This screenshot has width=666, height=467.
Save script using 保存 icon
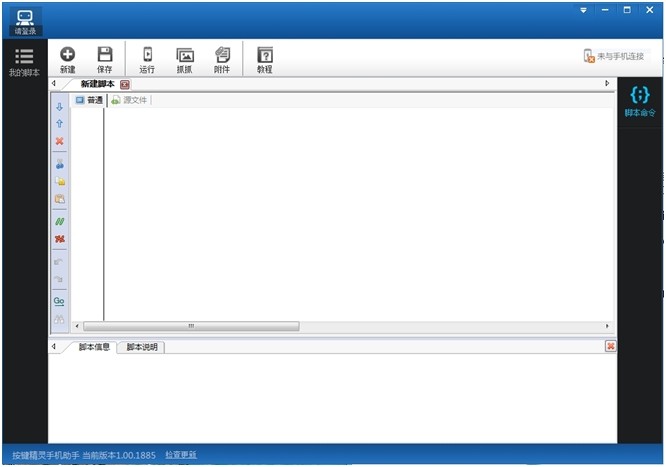point(105,60)
